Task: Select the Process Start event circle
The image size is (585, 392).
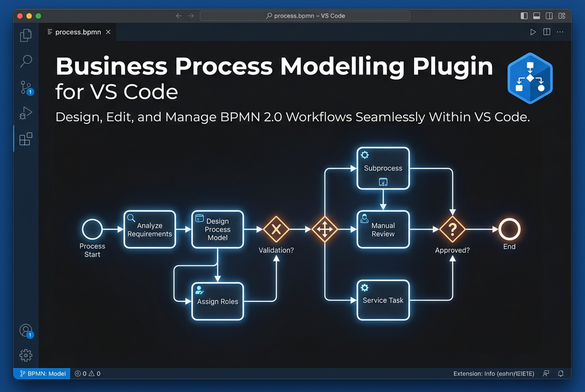Action: tap(92, 229)
